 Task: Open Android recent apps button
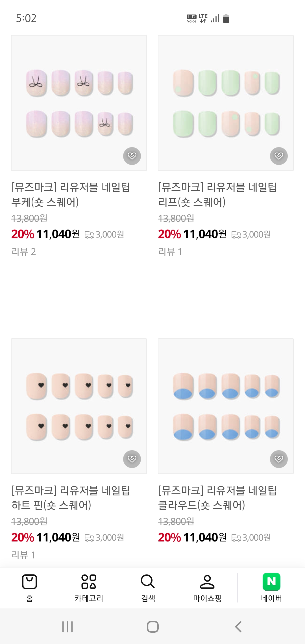[67, 627]
